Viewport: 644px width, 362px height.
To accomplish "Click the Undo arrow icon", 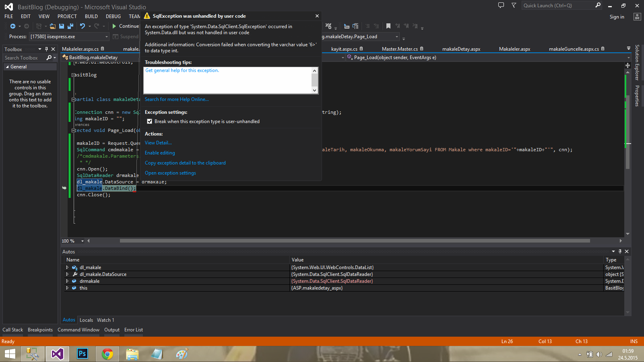I will pos(83,26).
